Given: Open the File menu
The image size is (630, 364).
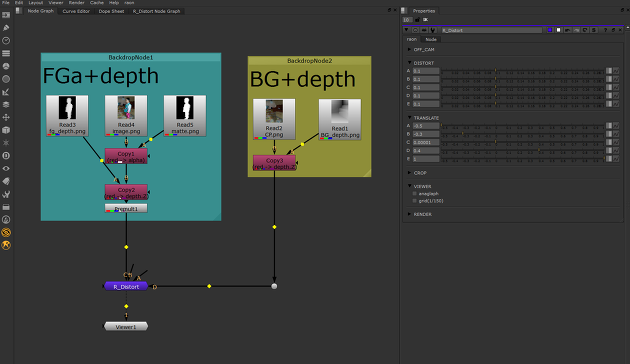Looking at the screenshot, I should pos(6,2).
